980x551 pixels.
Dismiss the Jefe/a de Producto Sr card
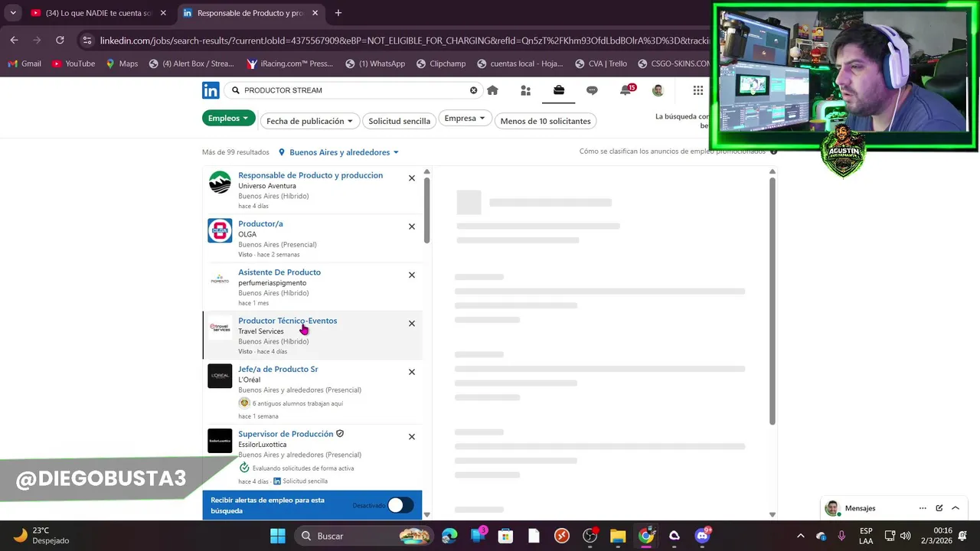pos(412,372)
